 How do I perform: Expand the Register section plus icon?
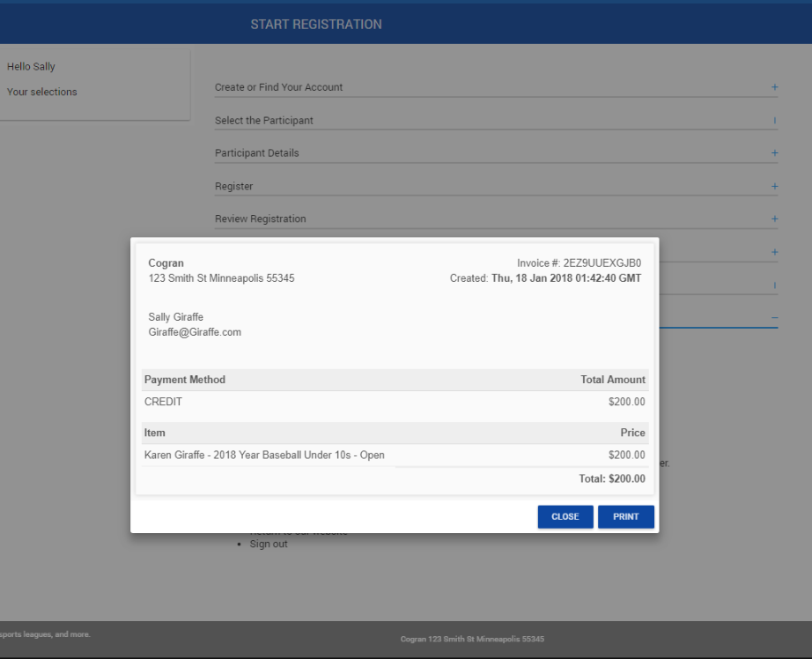tap(775, 186)
